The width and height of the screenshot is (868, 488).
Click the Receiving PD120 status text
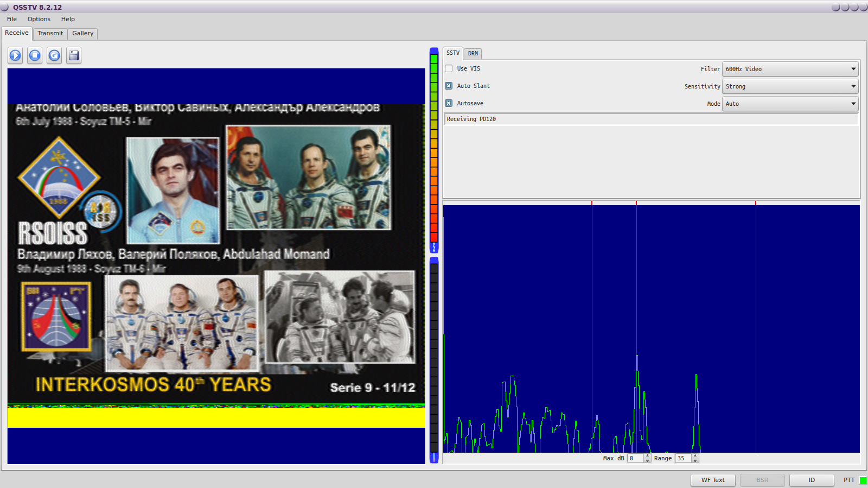click(471, 119)
